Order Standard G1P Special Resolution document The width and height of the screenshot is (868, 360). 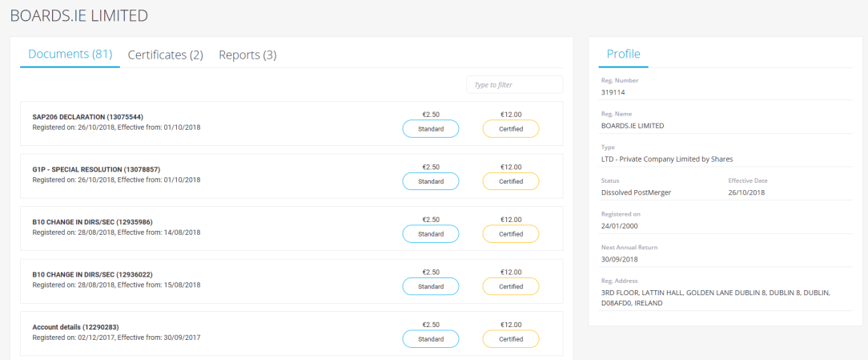coord(431,181)
